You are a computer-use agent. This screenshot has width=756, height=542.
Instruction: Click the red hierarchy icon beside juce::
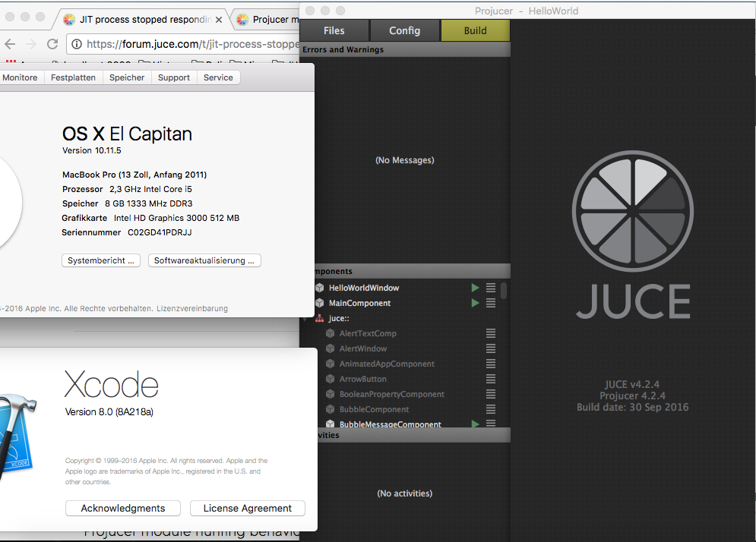click(319, 319)
